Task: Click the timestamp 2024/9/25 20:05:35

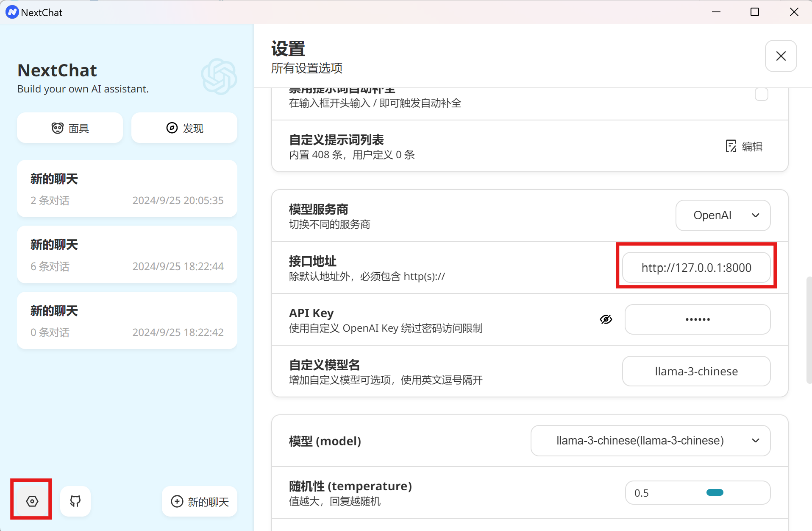Action: pos(178,200)
